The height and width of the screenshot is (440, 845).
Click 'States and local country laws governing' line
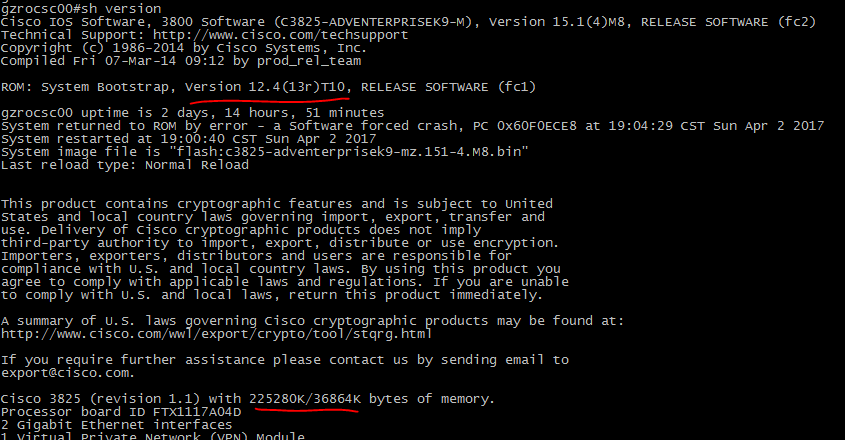[x=273, y=217]
